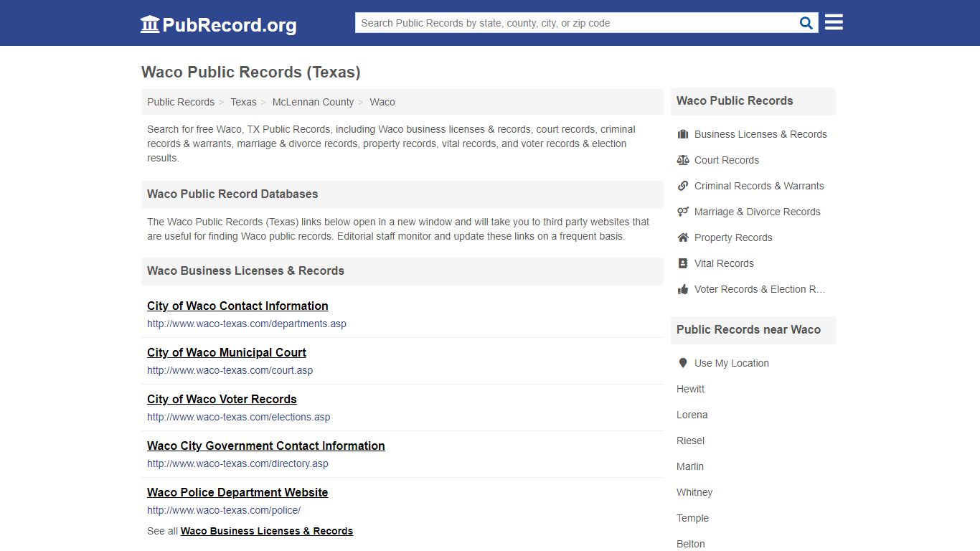Click Waco Public Record Databases heading

pos(232,194)
